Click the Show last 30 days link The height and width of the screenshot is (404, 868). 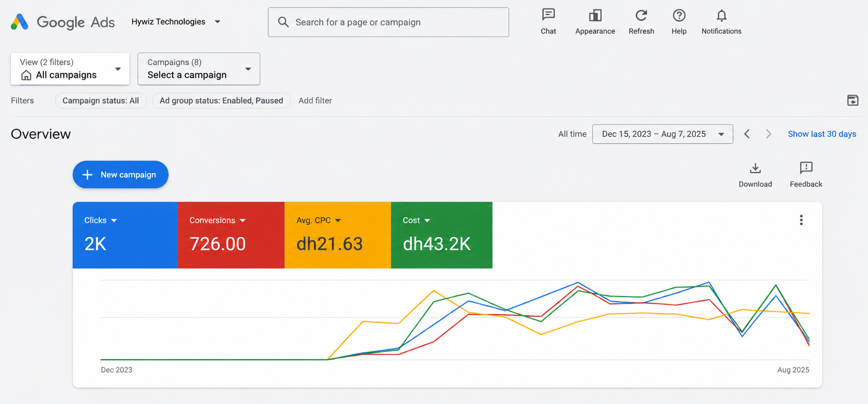[x=822, y=134]
